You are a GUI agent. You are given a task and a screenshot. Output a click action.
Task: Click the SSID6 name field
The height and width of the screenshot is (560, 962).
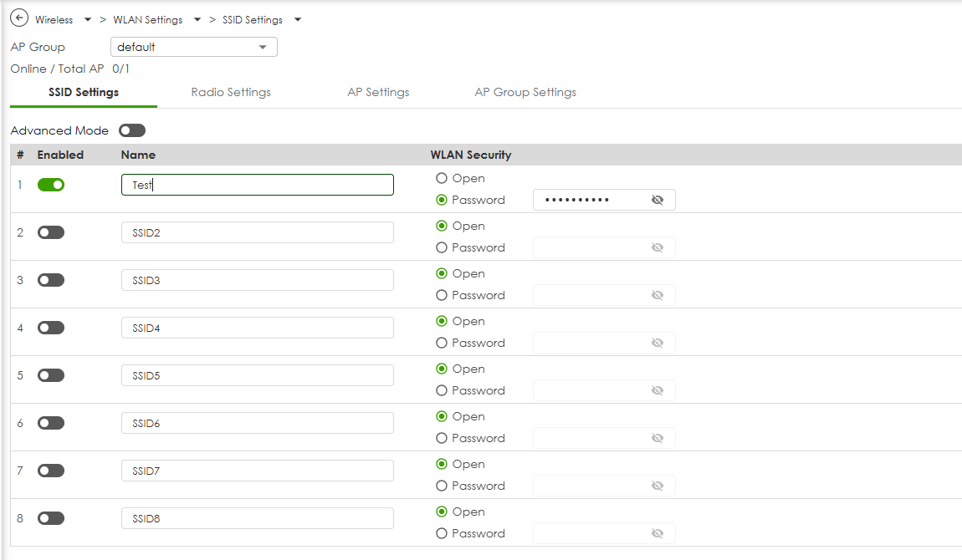[x=257, y=423]
